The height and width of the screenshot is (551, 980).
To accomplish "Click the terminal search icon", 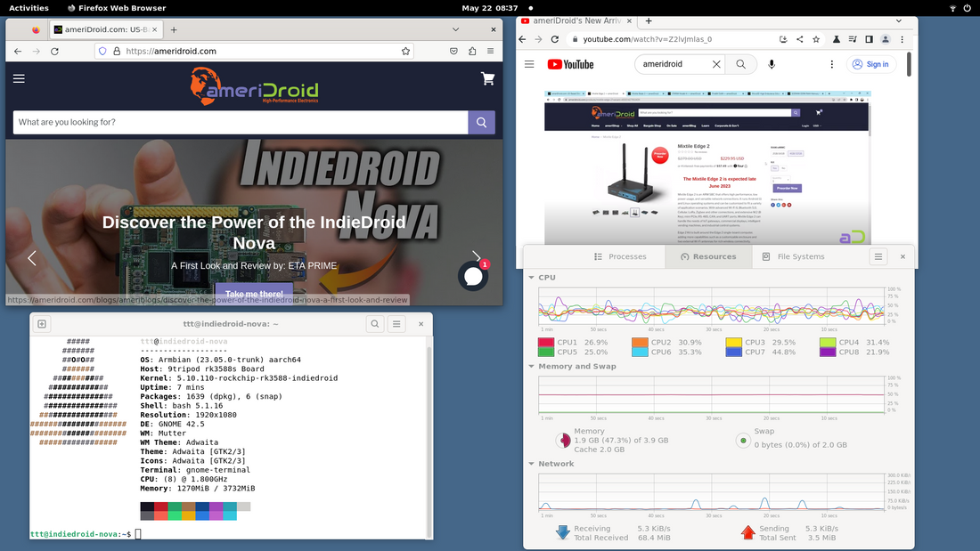I will (x=375, y=325).
